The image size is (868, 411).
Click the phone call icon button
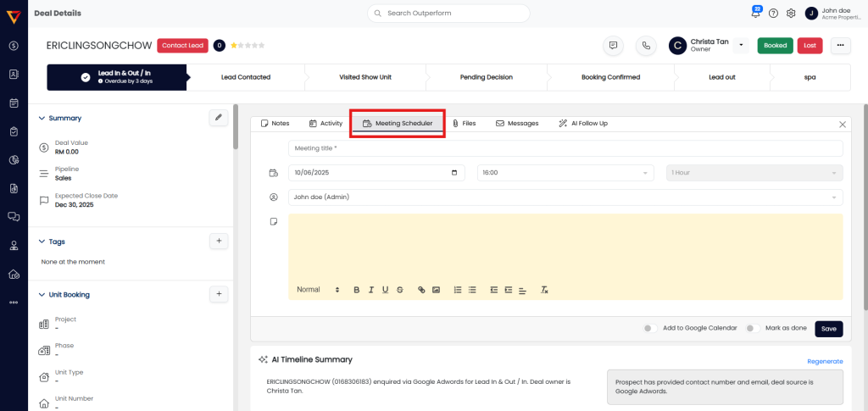point(646,46)
